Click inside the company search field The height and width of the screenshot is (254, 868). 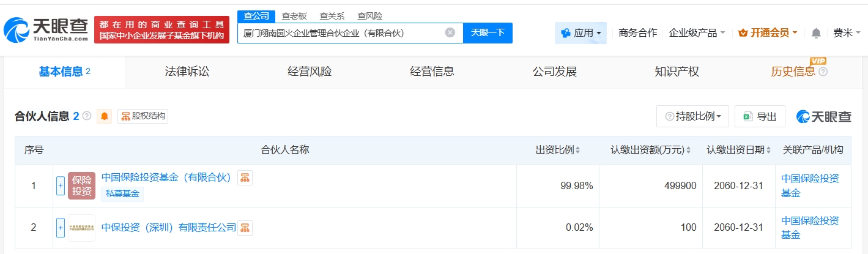(339, 33)
